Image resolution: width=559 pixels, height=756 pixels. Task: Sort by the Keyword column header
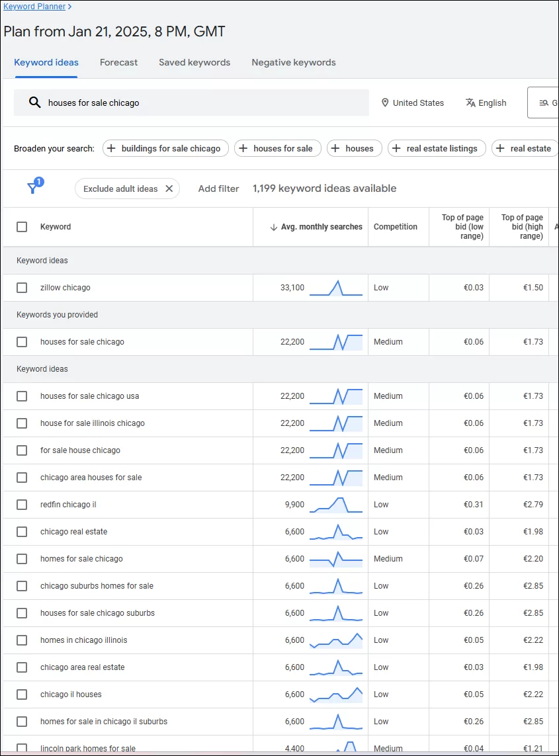(56, 227)
